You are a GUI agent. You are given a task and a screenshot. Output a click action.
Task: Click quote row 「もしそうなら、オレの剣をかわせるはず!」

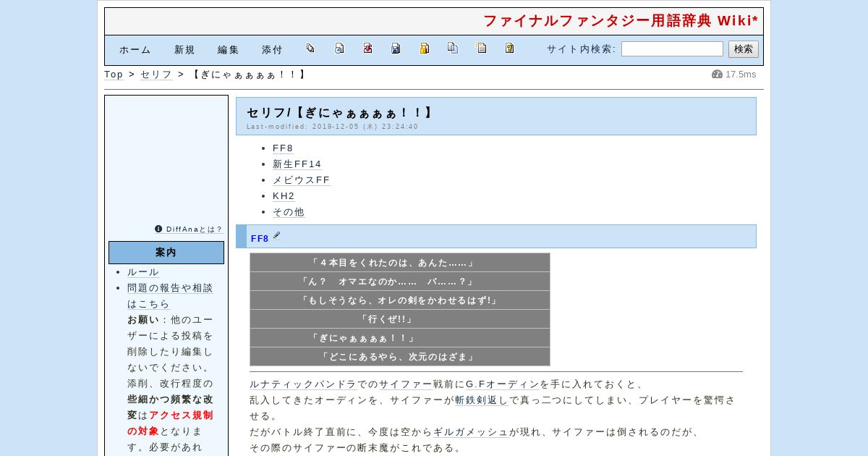(x=400, y=300)
